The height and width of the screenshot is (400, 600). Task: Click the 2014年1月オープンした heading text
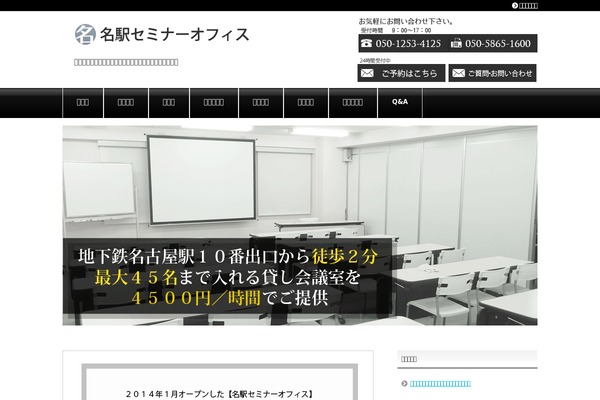pyautogui.click(x=220, y=394)
